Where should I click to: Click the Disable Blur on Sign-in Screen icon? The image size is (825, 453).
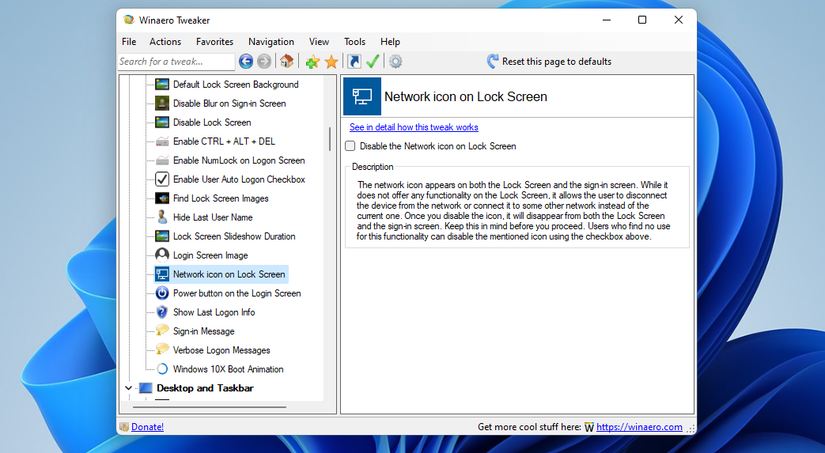[162, 103]
